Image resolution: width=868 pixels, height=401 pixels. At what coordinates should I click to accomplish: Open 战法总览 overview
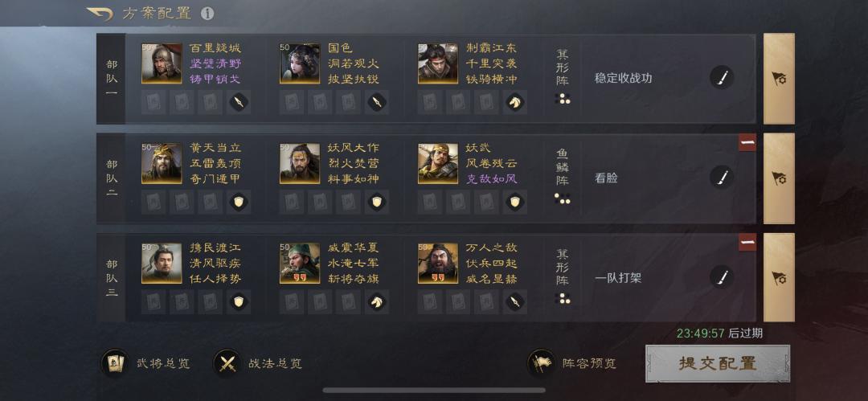259,363
